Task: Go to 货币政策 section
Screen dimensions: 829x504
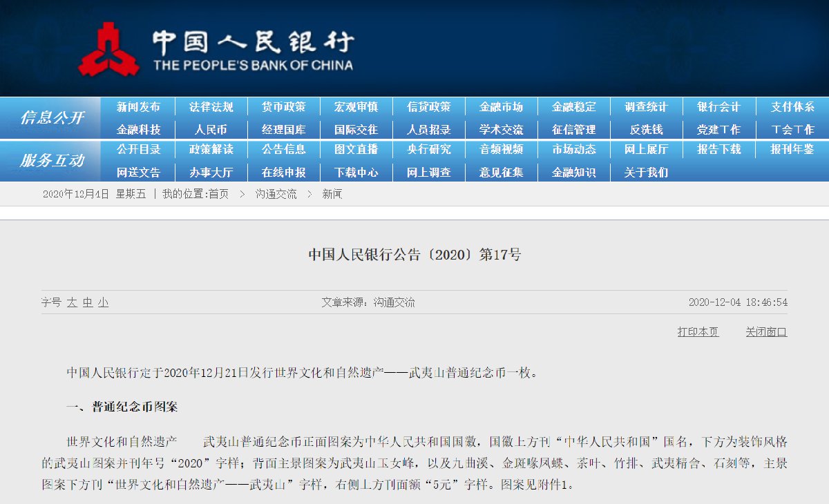Action: point(283,107)
